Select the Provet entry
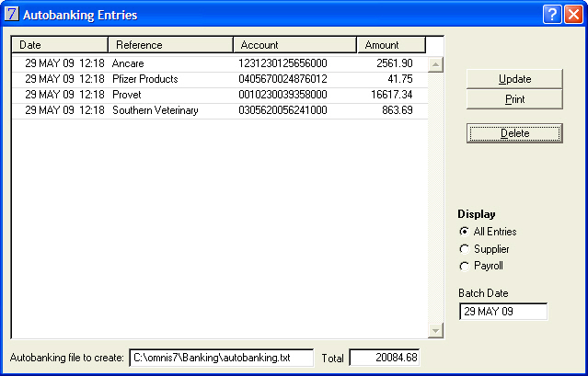The height and width of the screenshot is (376, 588). (x=220, y=95)
